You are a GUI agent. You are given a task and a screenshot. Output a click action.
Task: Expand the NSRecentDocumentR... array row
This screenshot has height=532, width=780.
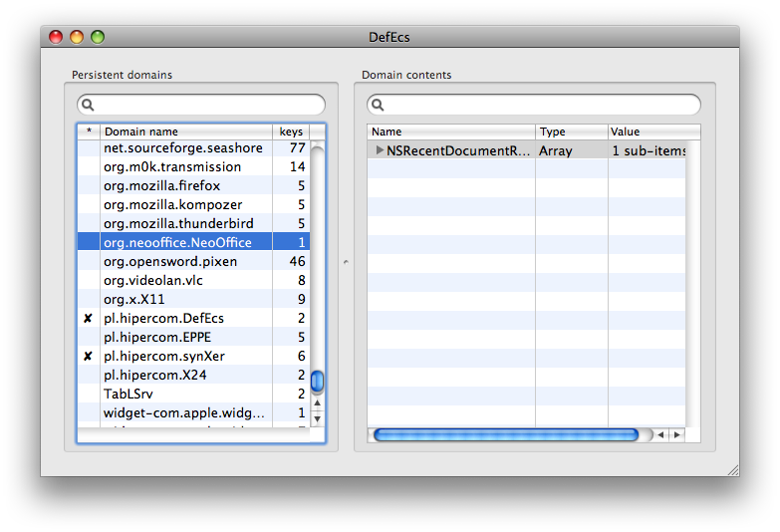[379, 150]
